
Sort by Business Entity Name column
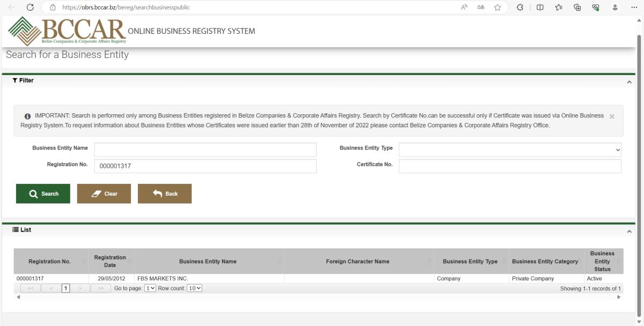(x=208, y=262)
